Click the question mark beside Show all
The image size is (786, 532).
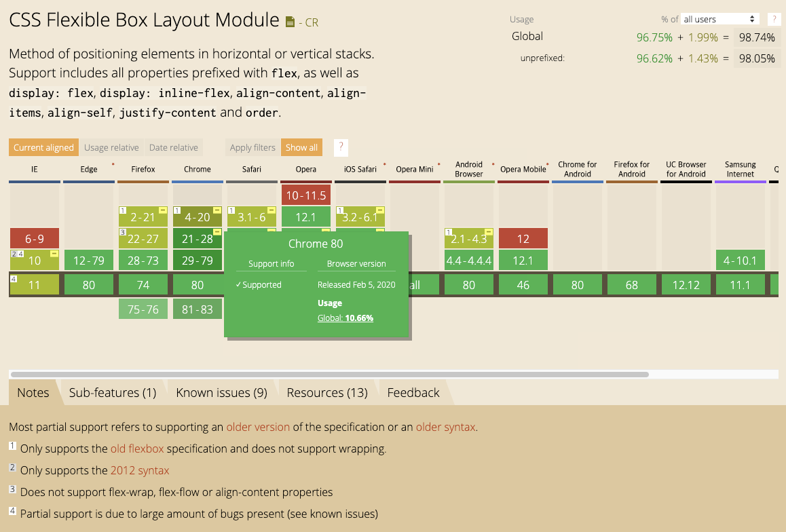coord(341,147)
